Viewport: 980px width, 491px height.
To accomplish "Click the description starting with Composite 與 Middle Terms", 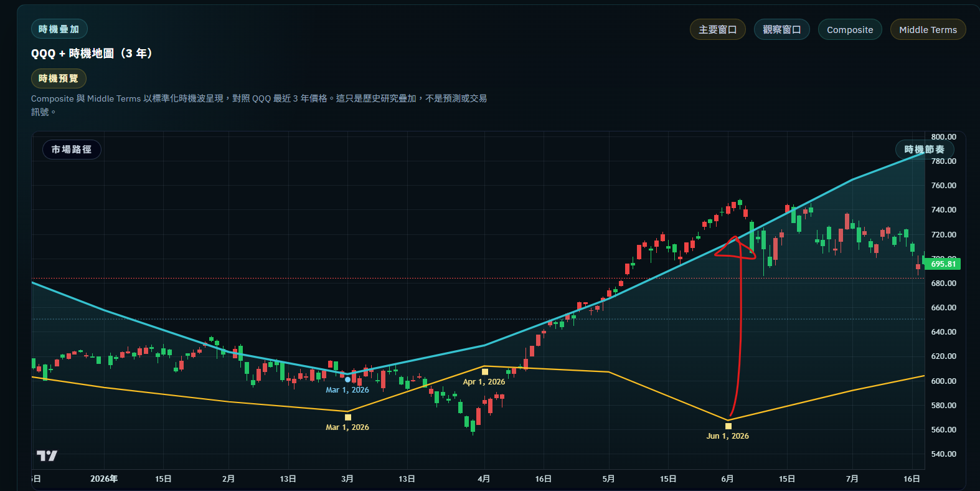I will pyautogui.click(x=259, y=105).
